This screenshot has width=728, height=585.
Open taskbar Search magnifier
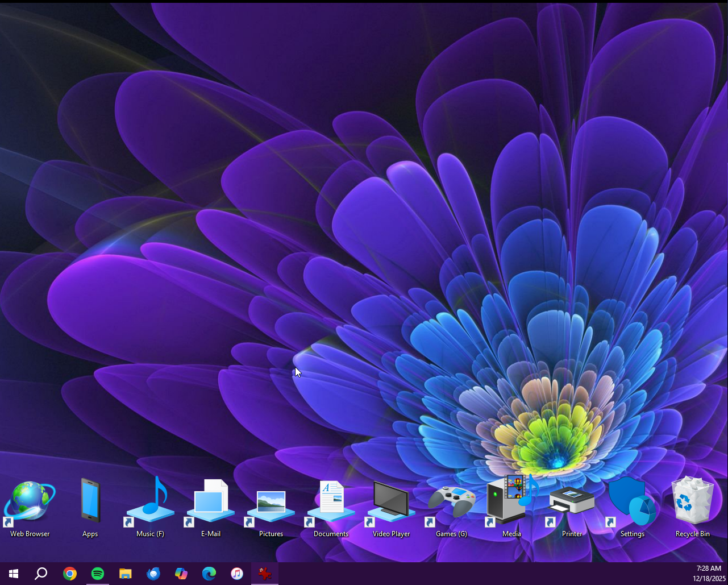41,574
